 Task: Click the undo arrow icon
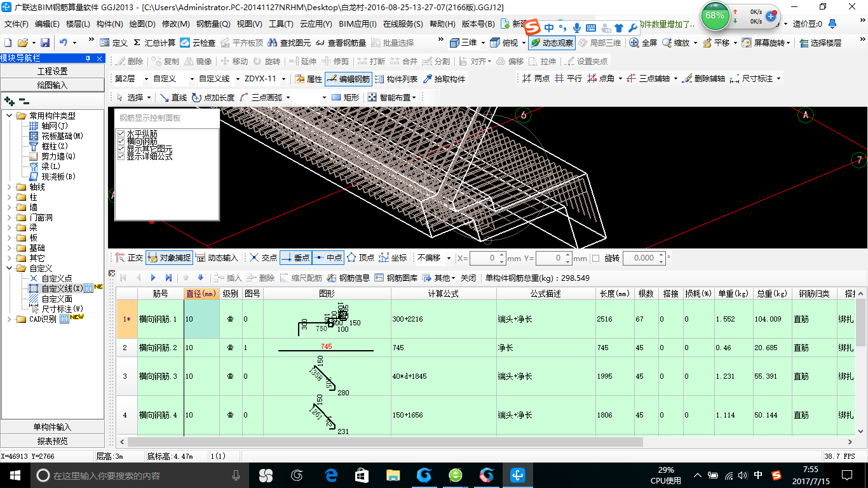[x=64, y=43]
